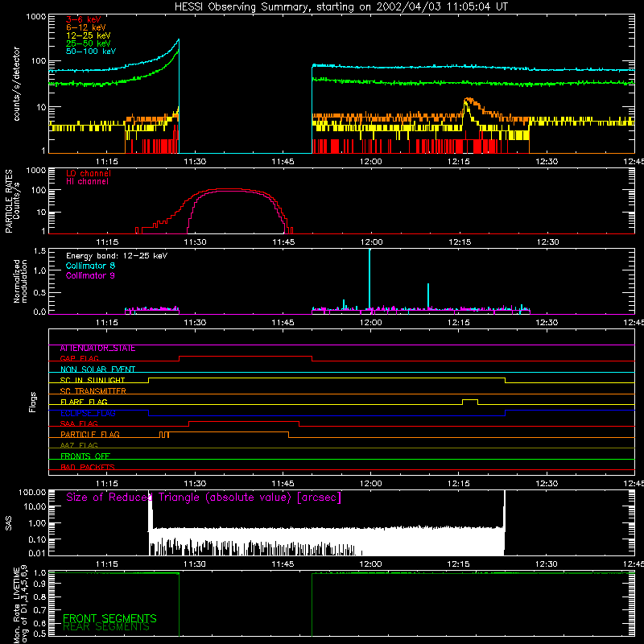Click the Normalized modulation axis label
This screenshot has width=644, height=644.
[x=21, y=281]
